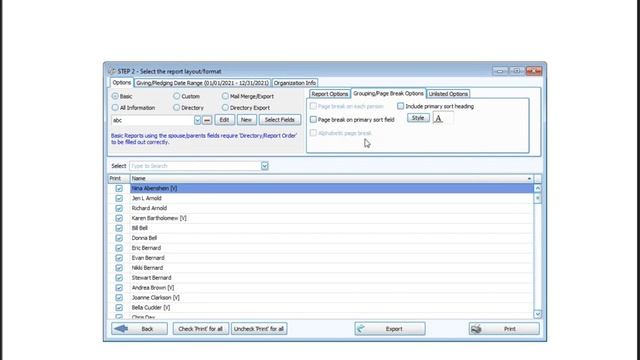
Task: Enable Page break on primary sort field
Action: (313, 120)
